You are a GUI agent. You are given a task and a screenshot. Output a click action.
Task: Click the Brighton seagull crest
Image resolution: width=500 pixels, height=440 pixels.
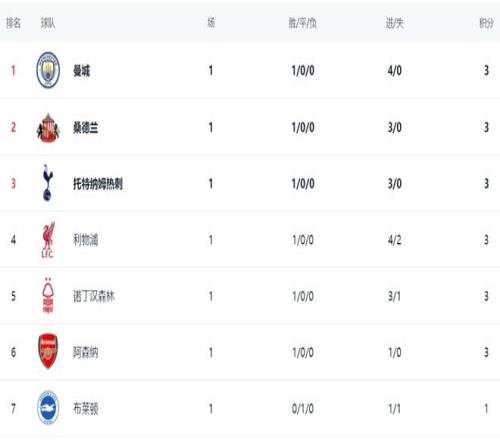[48, 408]
